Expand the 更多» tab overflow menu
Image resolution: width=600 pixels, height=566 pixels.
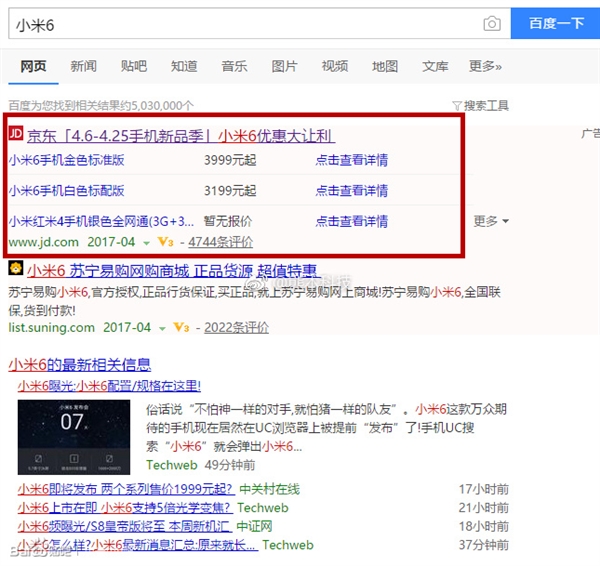click(484, 66)
